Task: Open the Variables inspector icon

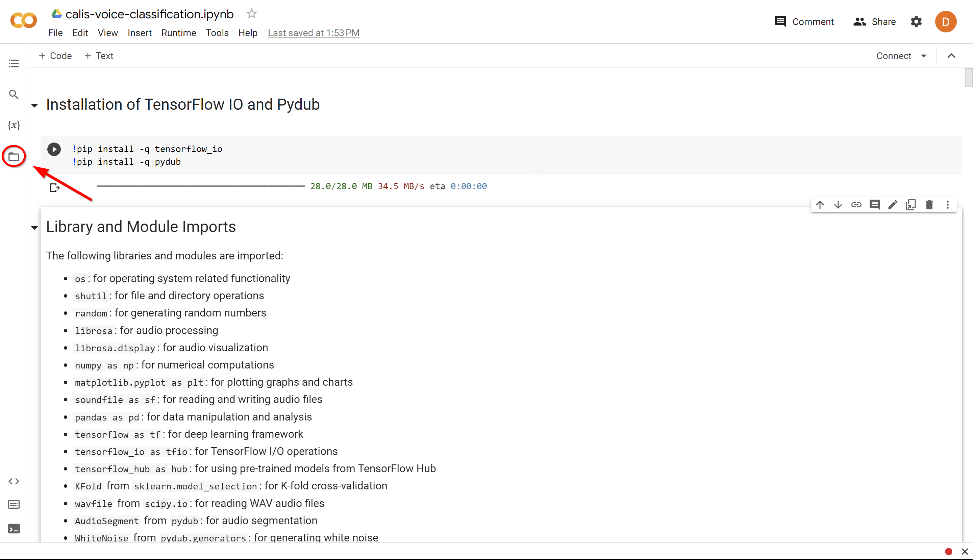Action: (x=14, y=125)
